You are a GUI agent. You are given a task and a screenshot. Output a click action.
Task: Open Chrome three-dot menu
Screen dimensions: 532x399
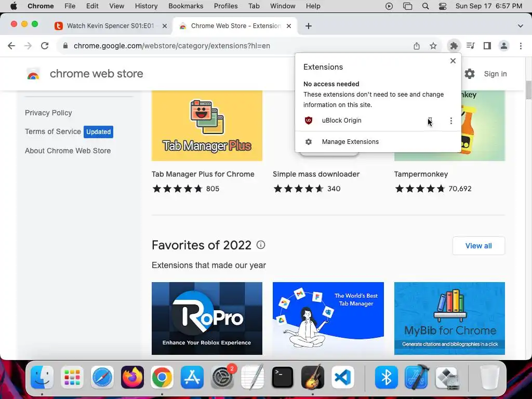coord(521,46)
